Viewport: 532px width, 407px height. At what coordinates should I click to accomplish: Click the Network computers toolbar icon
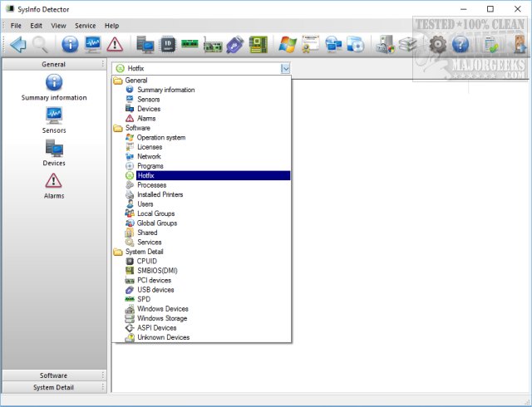point(333,44)
